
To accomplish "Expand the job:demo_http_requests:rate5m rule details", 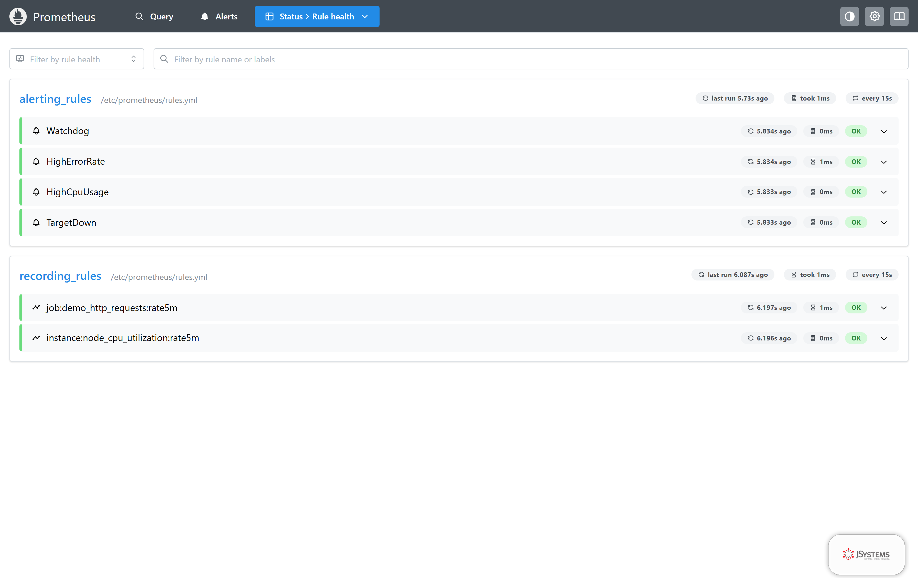I will coord(884,308).
